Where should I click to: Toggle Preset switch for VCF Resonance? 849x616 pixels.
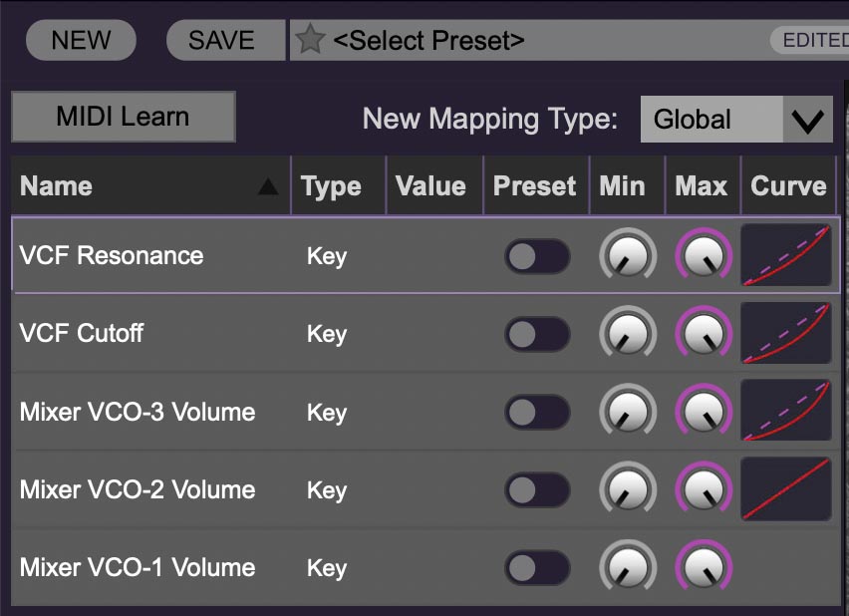pyautogui.click(x=536, y=257)
